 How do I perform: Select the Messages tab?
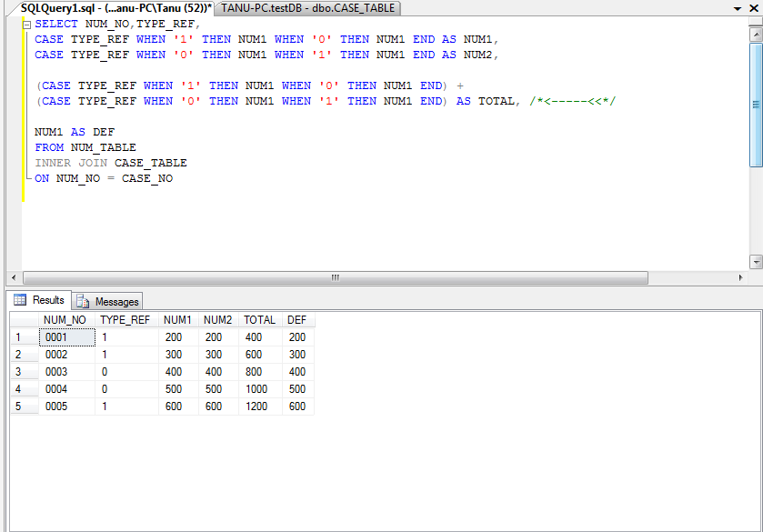coord(107,302)
